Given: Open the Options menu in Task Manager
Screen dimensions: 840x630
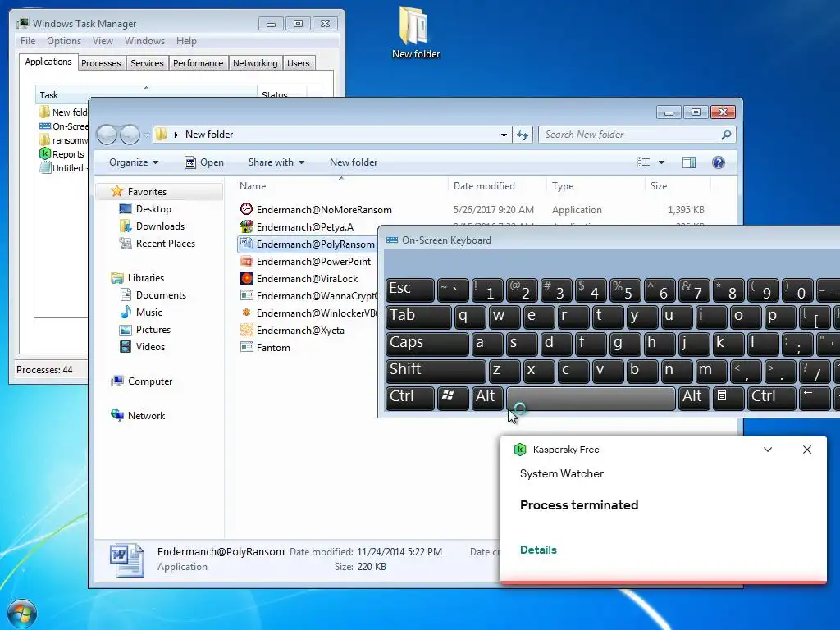Looking at the screenshot, I should pyautogui.click(x=64, y=41).
